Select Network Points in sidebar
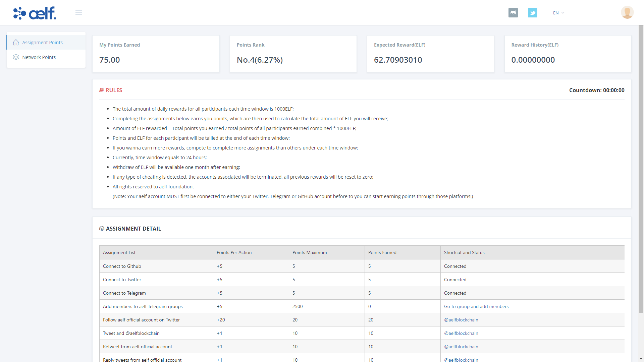 click(x=46, y=57)
